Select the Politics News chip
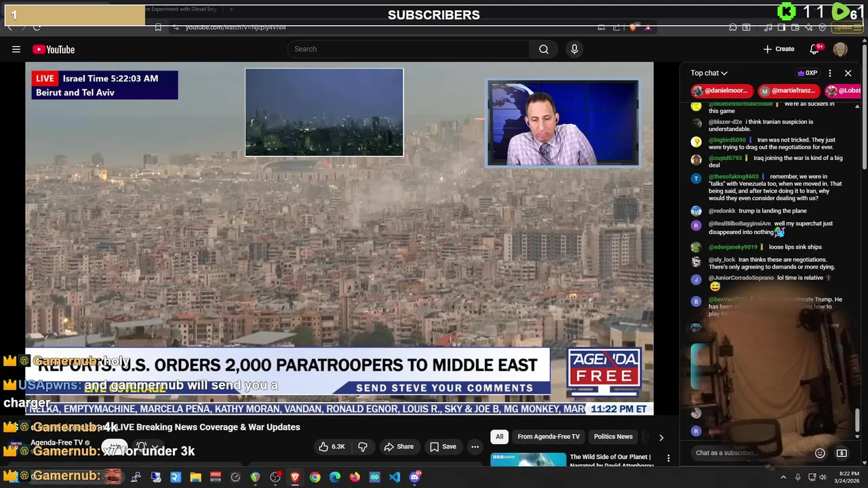The height and width of the screenshot is (488, 868). pyautogui.click(x=613, y=436)
